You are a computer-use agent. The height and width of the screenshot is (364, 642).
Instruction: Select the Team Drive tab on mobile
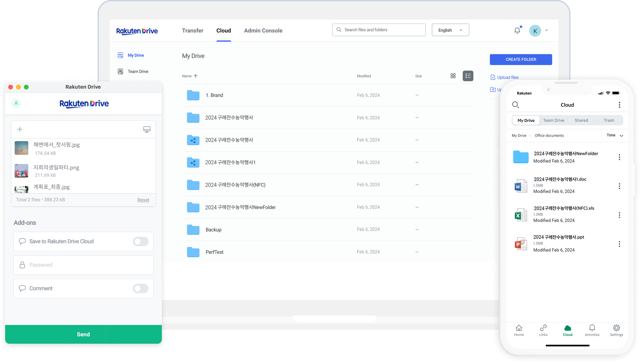(553, 120)
